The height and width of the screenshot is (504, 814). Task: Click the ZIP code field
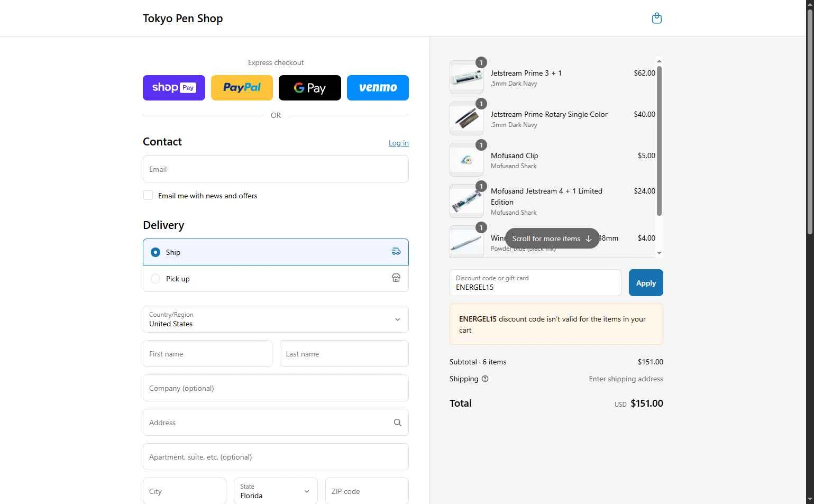pos(367,491)
